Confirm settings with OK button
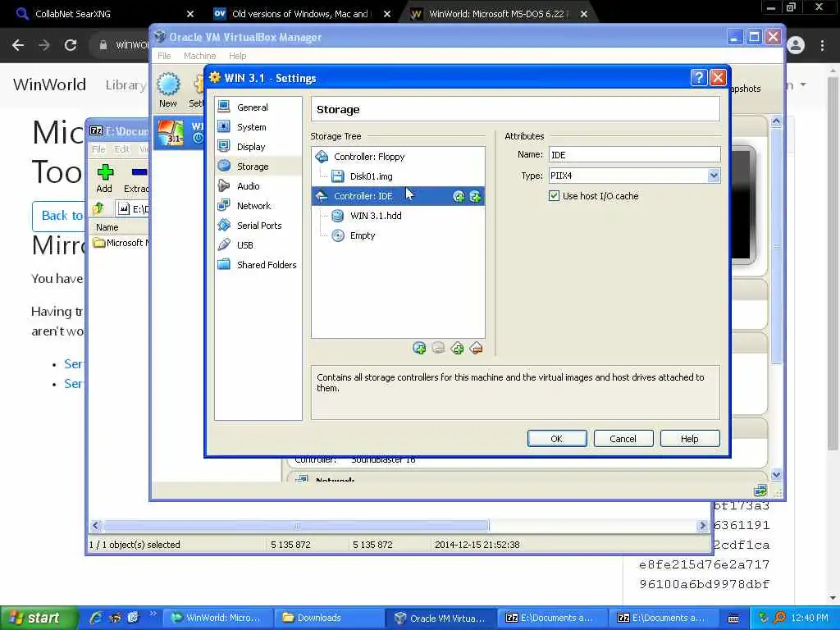Viewport: 840px width, 630px height. point(557,439)
